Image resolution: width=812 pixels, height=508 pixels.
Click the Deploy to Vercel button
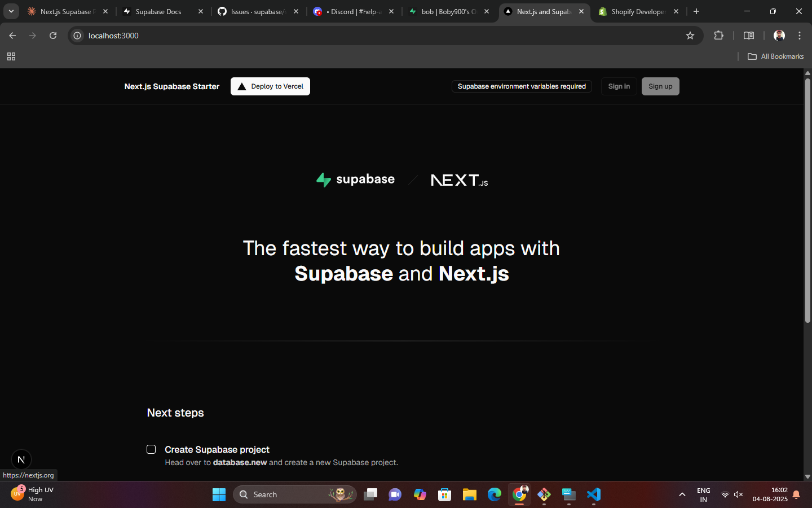(x=270, y=86)
